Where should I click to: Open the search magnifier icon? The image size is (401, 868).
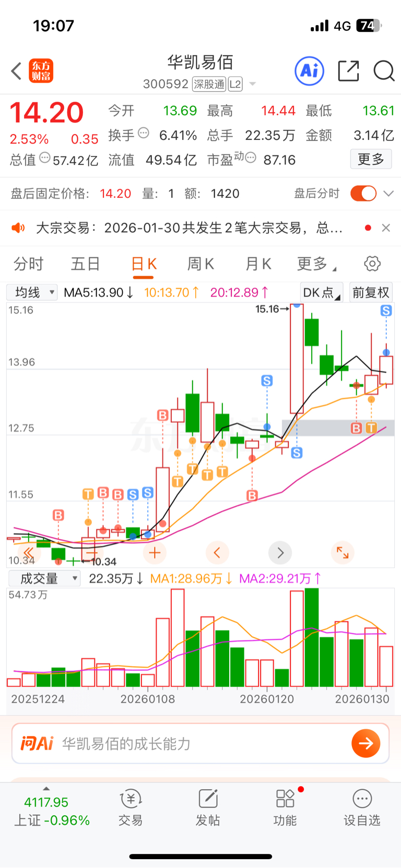tap(384, 70)
